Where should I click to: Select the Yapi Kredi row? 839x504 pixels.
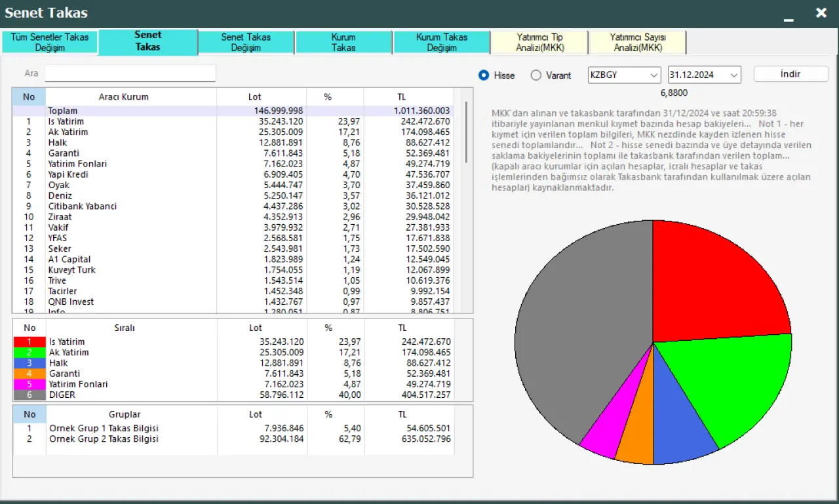pos(233,174)
